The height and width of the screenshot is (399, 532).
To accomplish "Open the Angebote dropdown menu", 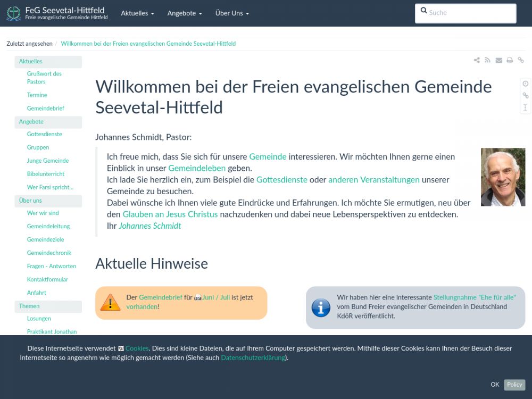I will (184, 13).
